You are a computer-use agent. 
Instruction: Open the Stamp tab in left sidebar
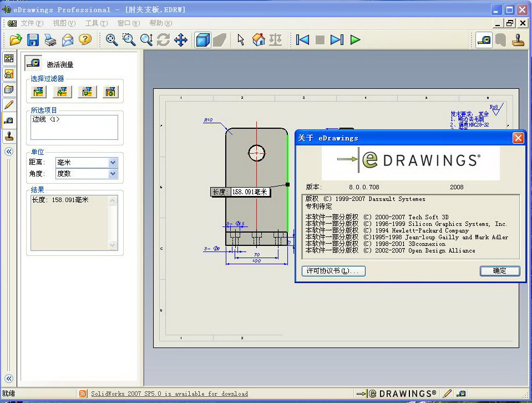[x=9, y=136]
